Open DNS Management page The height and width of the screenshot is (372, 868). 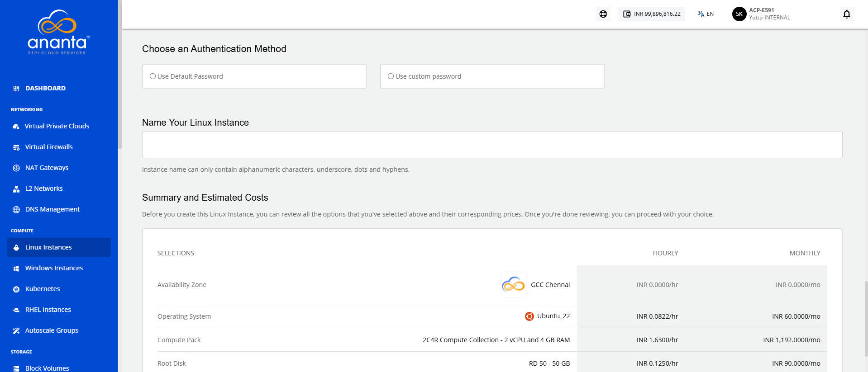click(52, 209)
